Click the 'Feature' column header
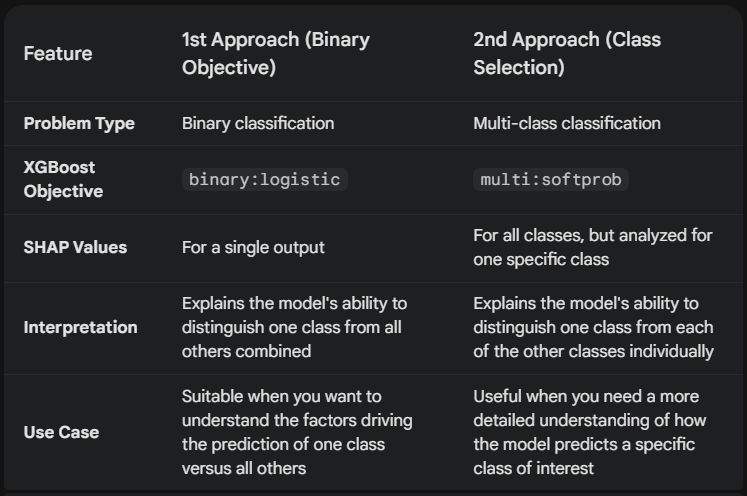This screenshot has width=747, height=496. (58, 53)
